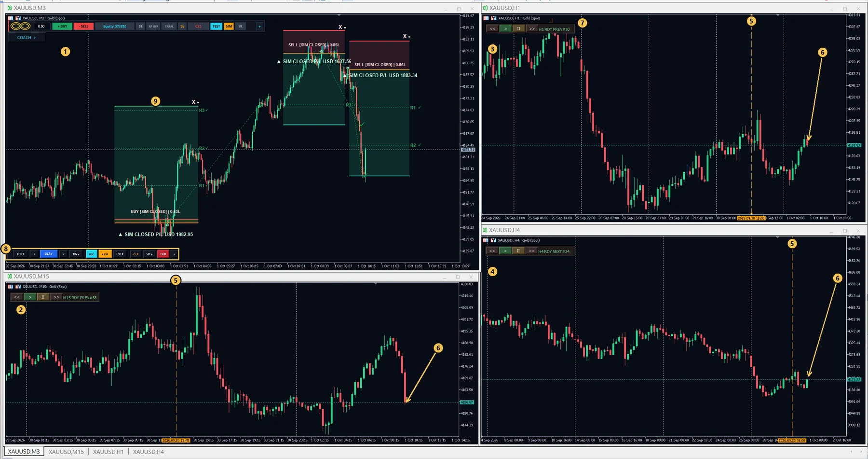Click fast-forward >> in XAUUSD,H4 chart
The image size is (868, 459).
click(x=531, y=251)
